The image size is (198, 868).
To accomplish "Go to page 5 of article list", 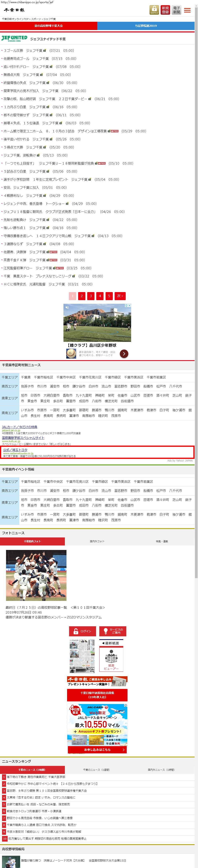I will (109, 296).
